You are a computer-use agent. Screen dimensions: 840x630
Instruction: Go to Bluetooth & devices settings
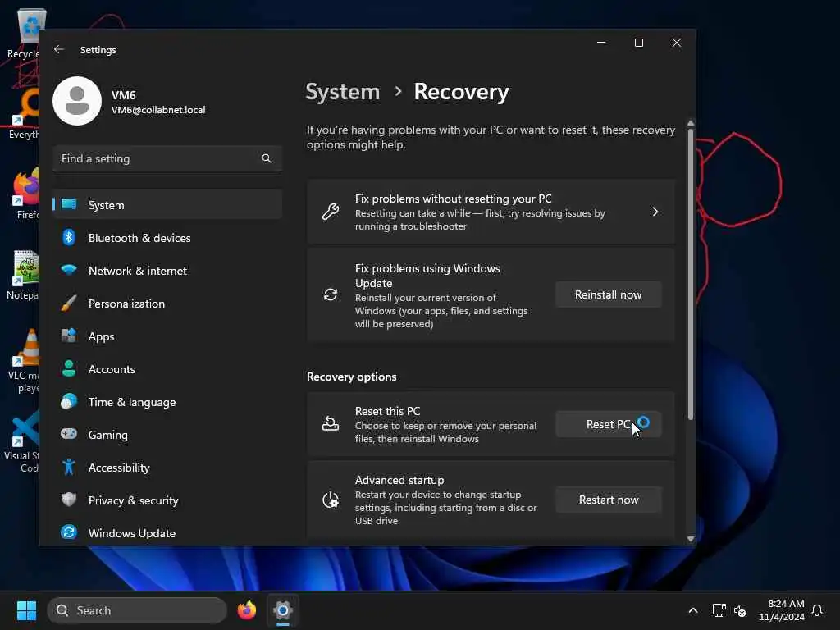point(167,237)
